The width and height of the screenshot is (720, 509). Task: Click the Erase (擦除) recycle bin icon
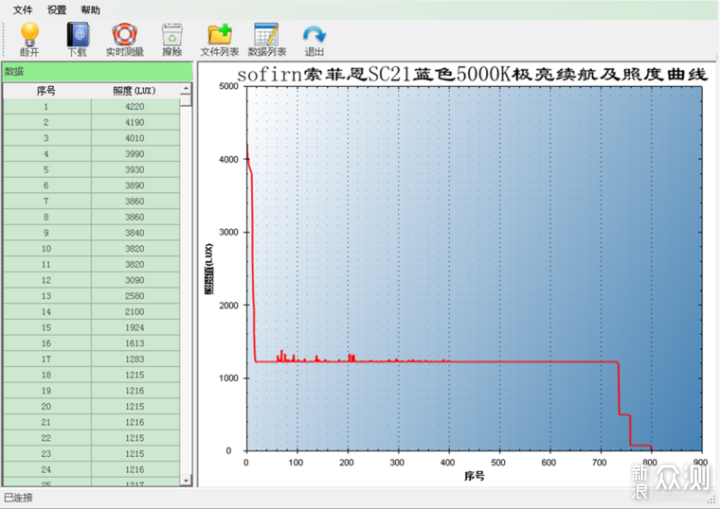coord(172,34)
